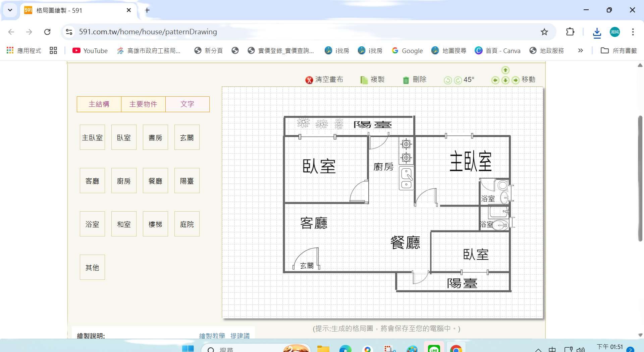The height and width of the screenshot is (352, 644).
Task: Click the 刪除 trash can icon
Action: point(406,80)
